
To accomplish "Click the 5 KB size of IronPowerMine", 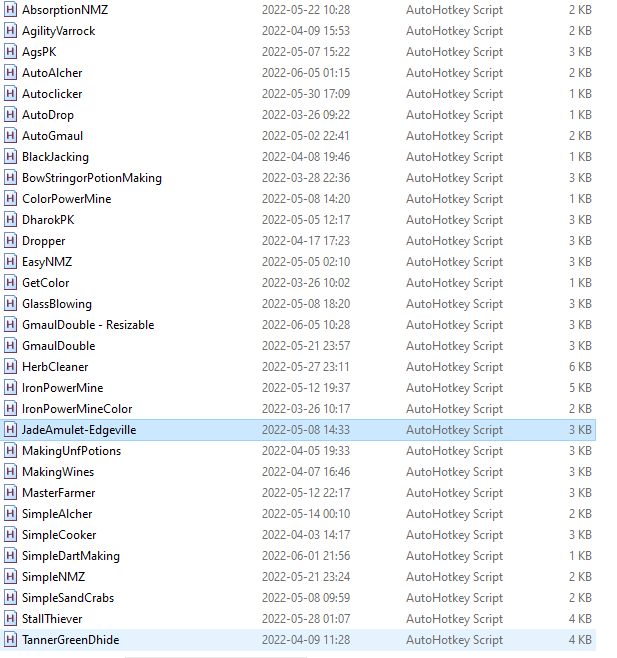I will pyautogui.click(x=580, y=388).
